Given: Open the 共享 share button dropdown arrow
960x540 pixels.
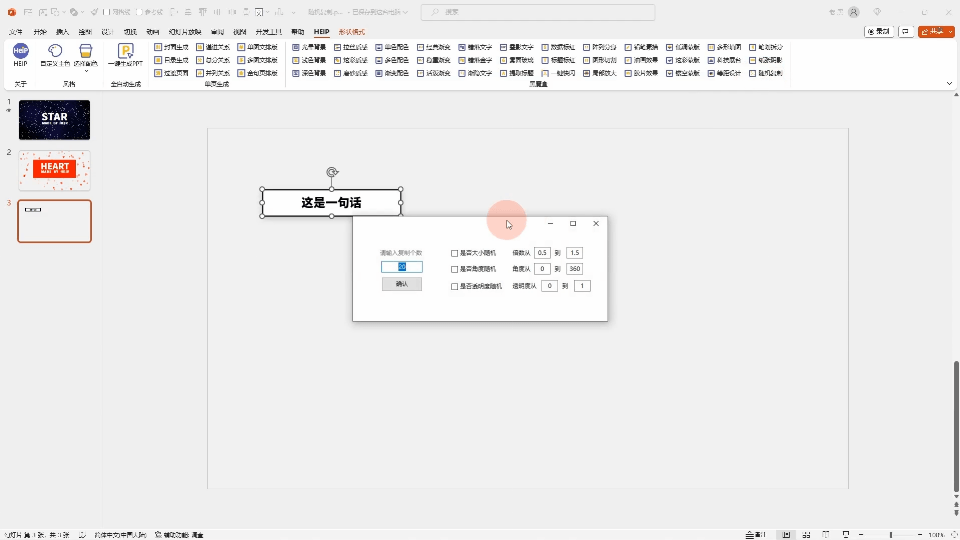Looking at the screenshot, I should pyautogui.click(x=950, y=31).
